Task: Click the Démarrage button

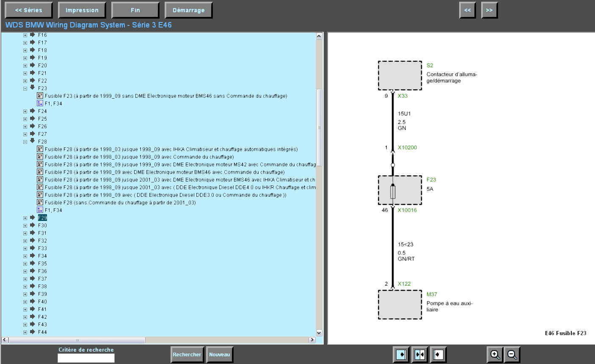Action: click(189, 10)
